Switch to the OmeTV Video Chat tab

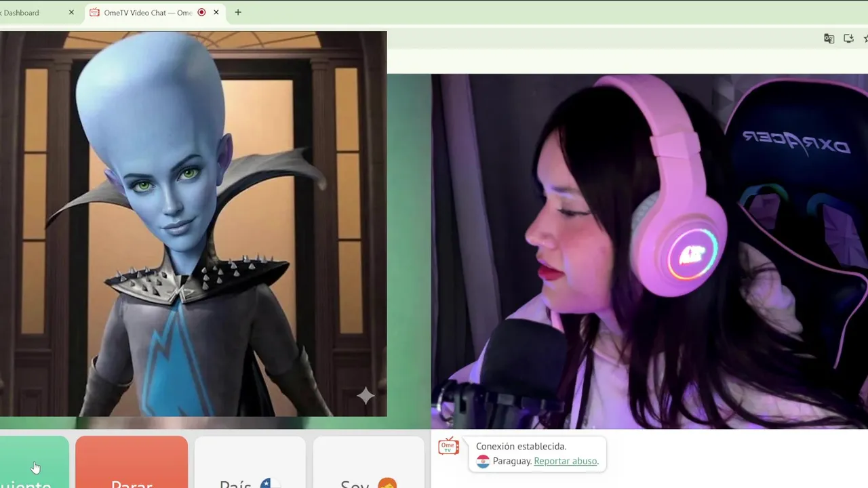click(148, 12)
